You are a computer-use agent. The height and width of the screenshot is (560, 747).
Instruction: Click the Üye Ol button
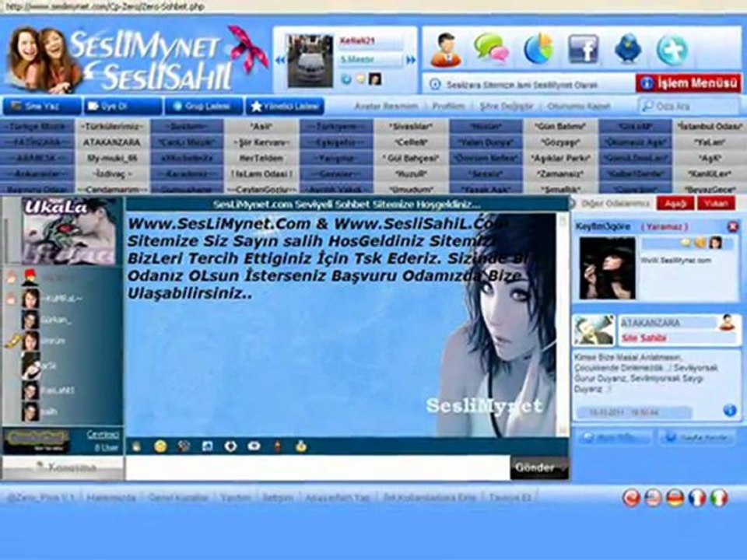[123, 107]
